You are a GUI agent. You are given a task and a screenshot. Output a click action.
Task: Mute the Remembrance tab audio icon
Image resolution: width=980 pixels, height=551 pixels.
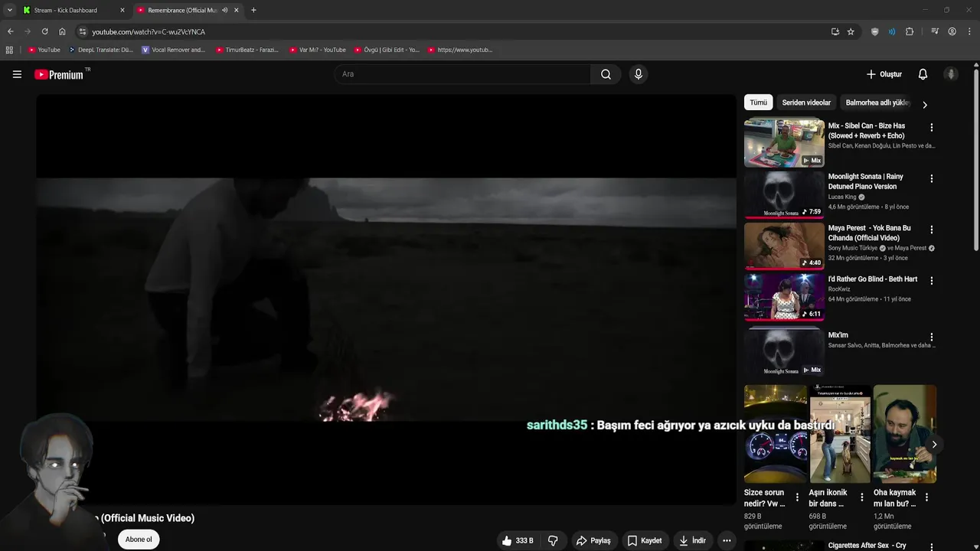pyautogui.click(x=224, y=10)
